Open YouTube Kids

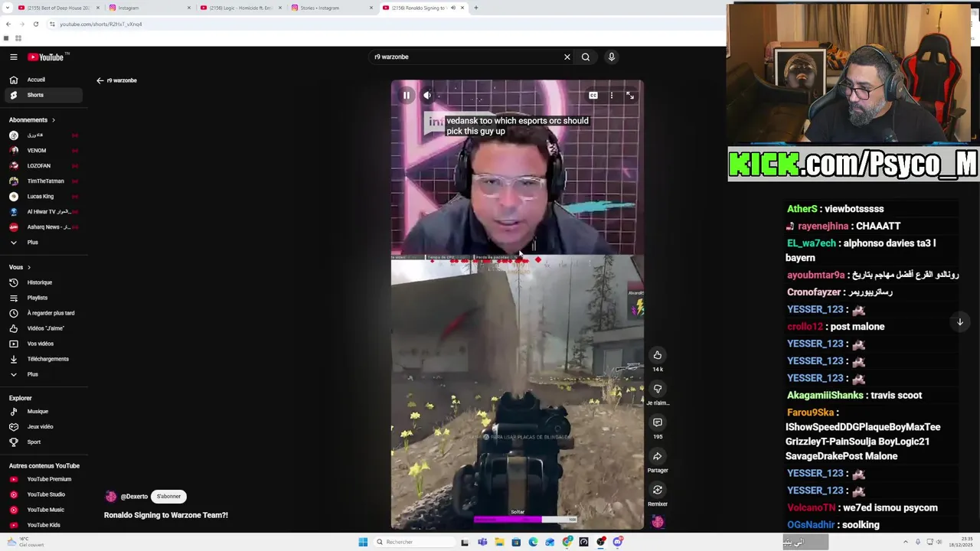point(43,525)
